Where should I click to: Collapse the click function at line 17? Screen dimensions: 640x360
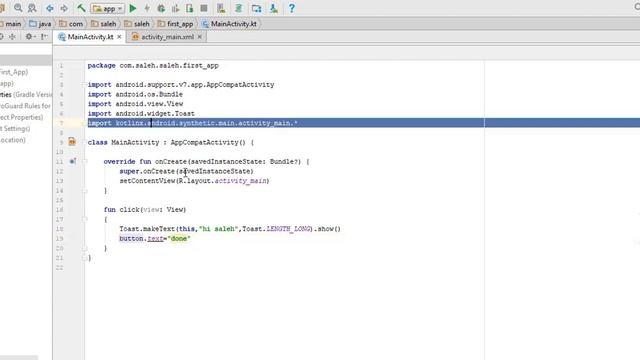click(x=85, y=219)
